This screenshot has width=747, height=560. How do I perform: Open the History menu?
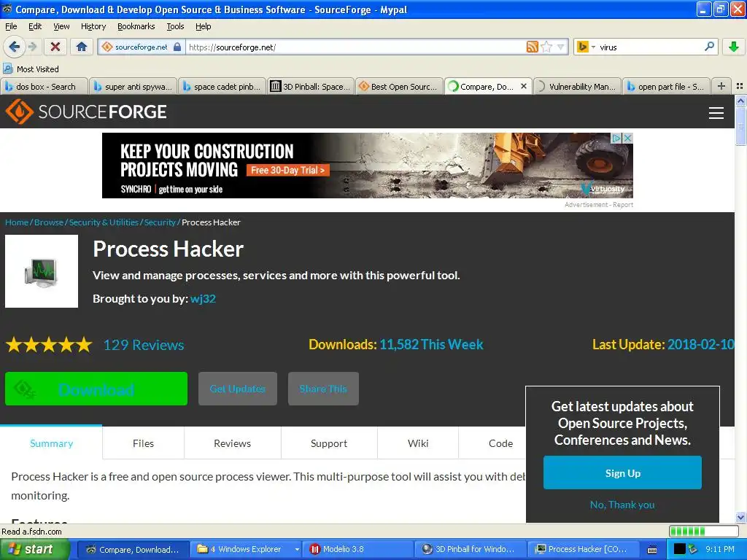pyautogui.click(x=93, y=26)
